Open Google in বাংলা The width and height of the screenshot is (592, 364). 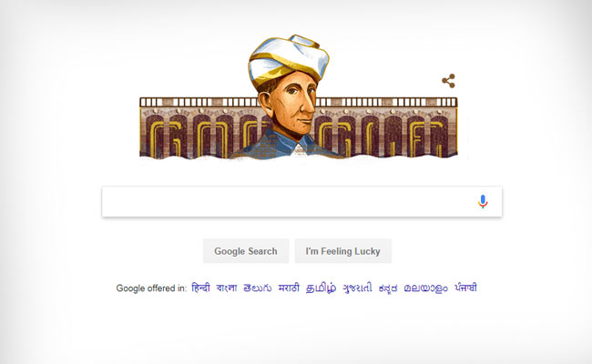pyautogui.click(x=227, y=288)
